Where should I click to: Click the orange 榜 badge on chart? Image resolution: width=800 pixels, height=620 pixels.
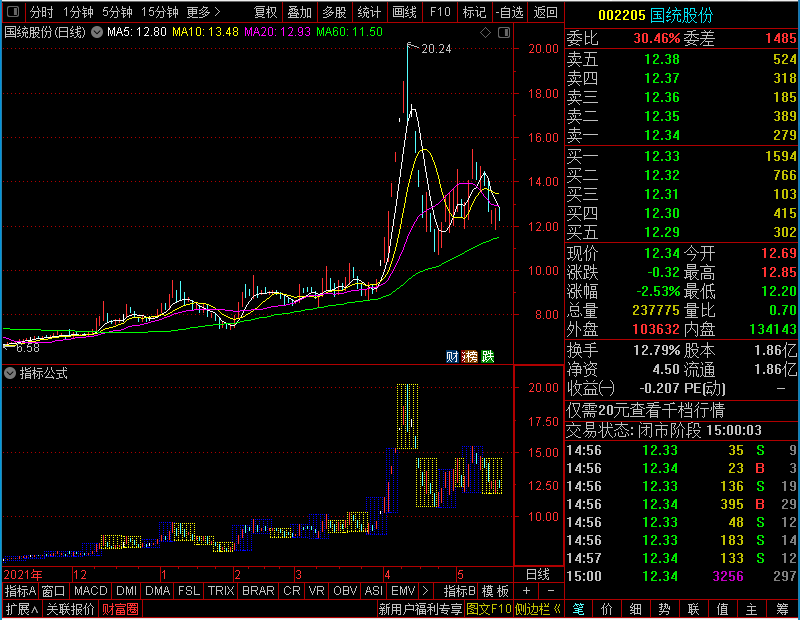pyautogui.click(x=469, y=356)
